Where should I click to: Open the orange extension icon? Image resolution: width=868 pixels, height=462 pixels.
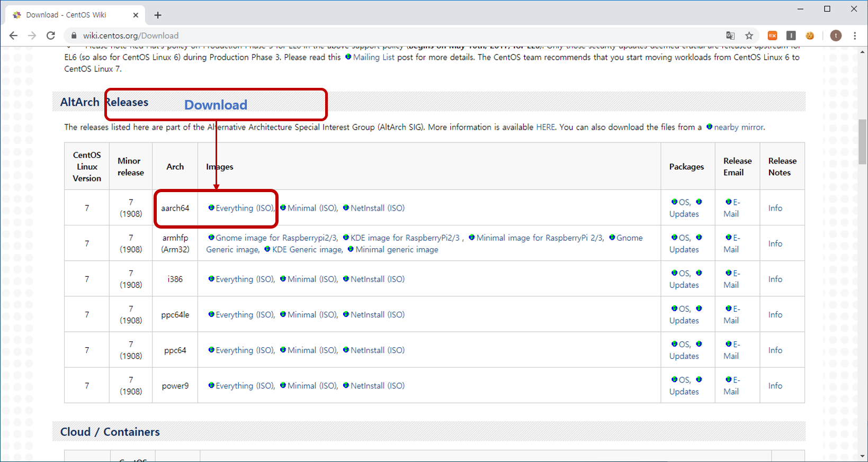tap(773, 35)
